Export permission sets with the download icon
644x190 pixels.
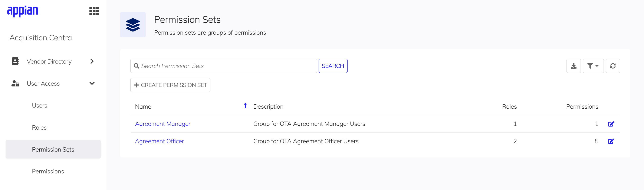574,66
